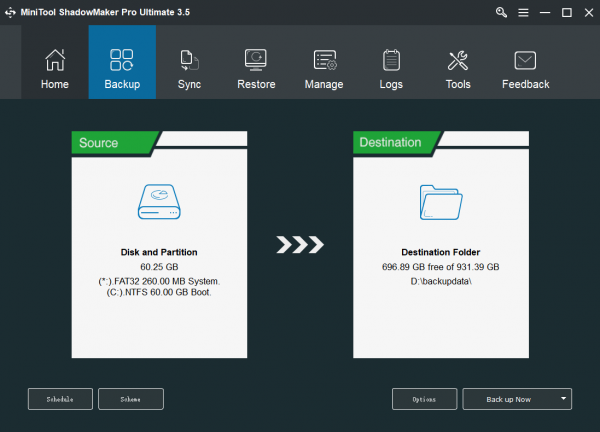Click the source disk drive icon

click(x=159, y=202)
